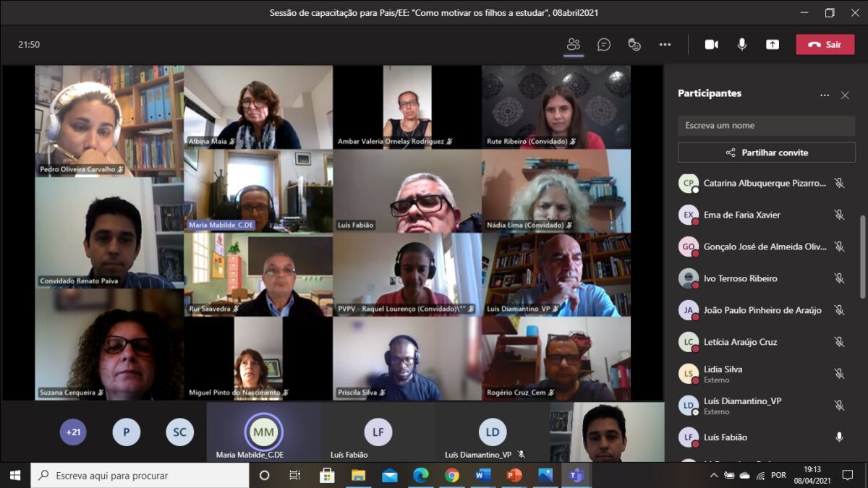Open more options in Participantes panel header
868x488 pixels.
click(x=825, y=95)
